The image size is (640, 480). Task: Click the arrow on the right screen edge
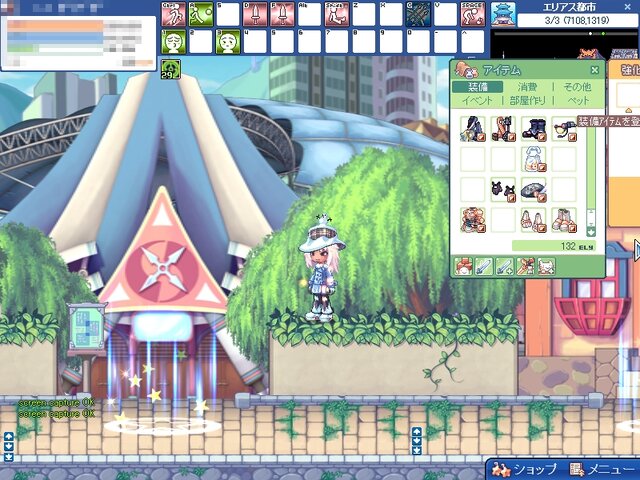(x=637, y=249)
